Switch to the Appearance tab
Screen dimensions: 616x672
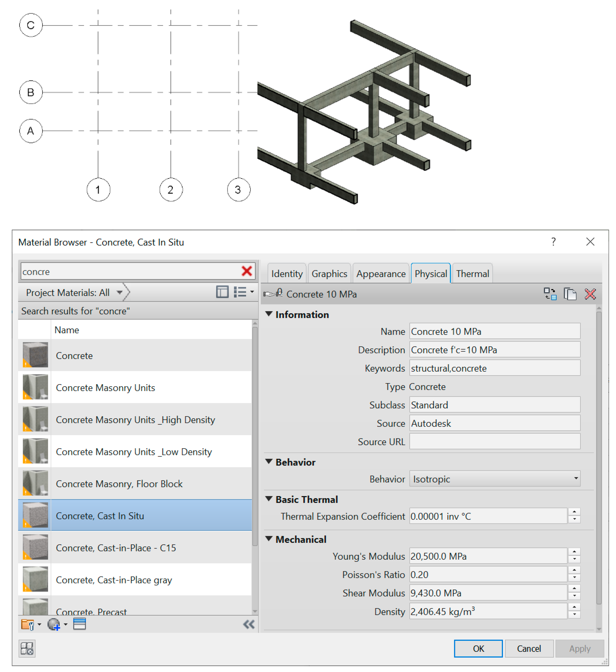pyautogui.click(x=381, y=274)
